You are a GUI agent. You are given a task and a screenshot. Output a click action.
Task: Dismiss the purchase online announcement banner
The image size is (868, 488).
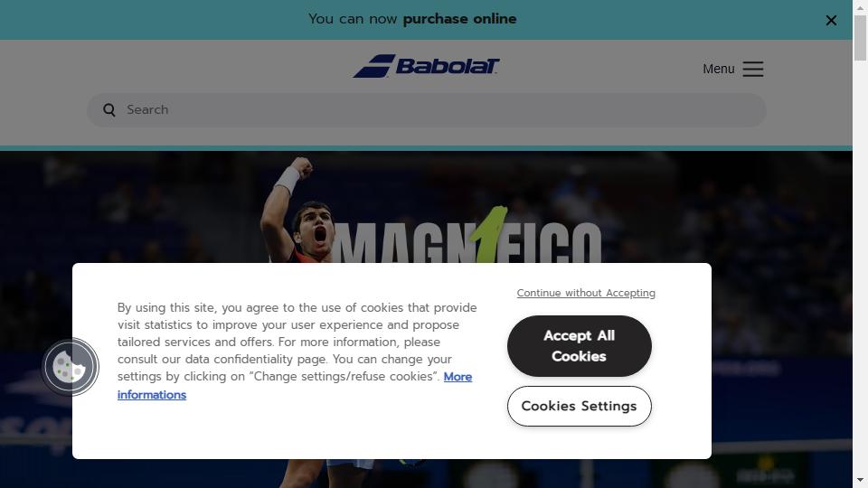click(x=831, y=21)
